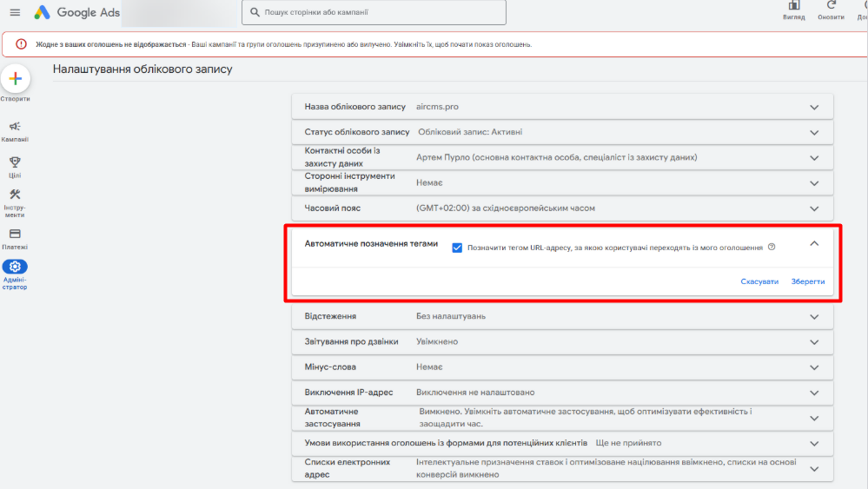The image size is (868, 489).
Task: Open the hamburger main menu
Action: 15,12
